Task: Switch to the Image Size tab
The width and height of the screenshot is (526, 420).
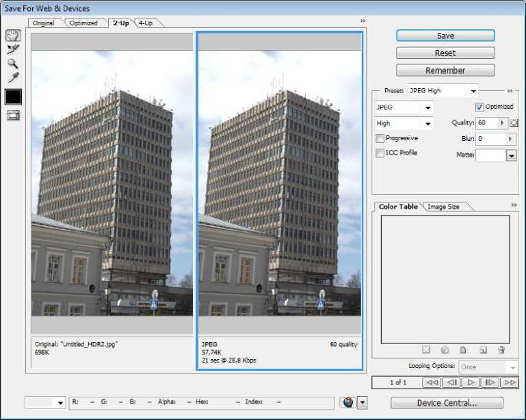Action: 443,207
